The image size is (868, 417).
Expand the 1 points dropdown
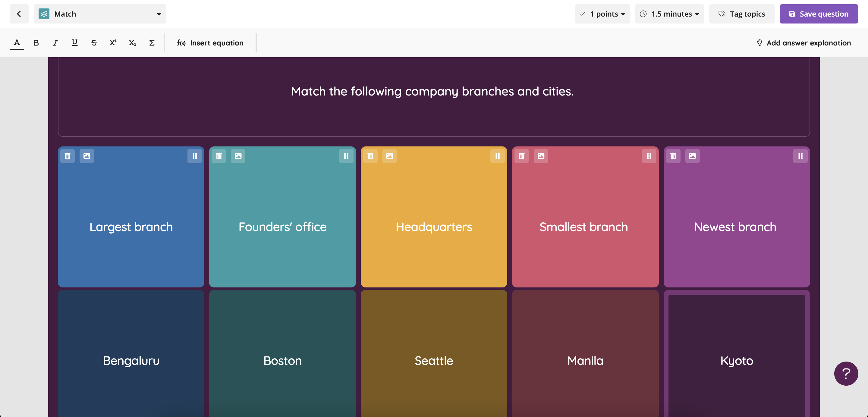(602, 14)
